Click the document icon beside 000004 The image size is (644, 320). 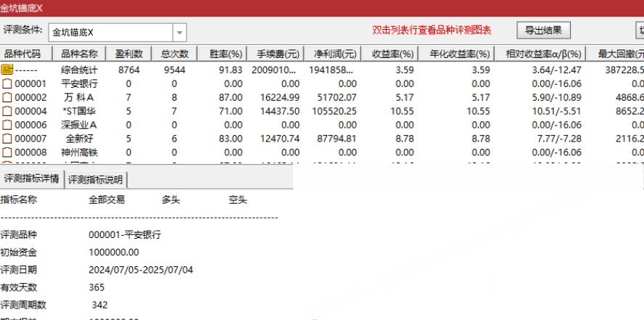(x=7, y=111)
